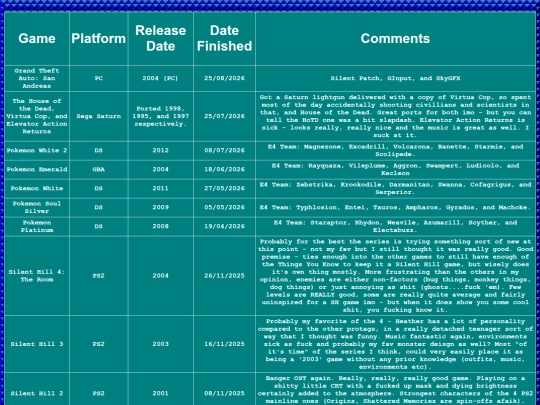Click the GBA platform cell
The width and height of the screenshot is (540, 405).
98,169
